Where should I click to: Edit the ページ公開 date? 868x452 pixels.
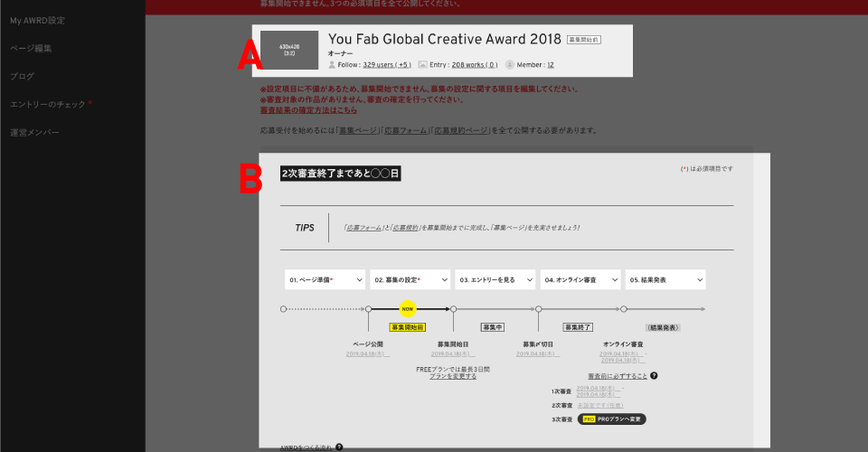point(368,354)
